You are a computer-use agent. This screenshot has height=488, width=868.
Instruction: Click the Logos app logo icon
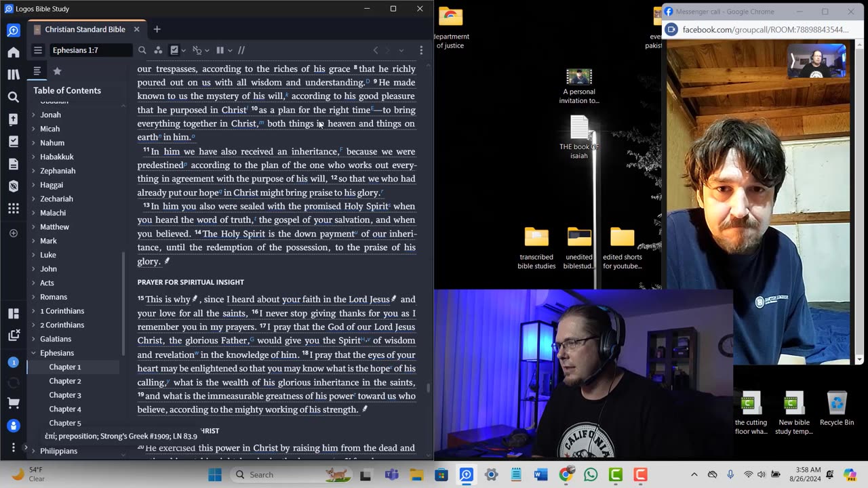click(14, 30)
